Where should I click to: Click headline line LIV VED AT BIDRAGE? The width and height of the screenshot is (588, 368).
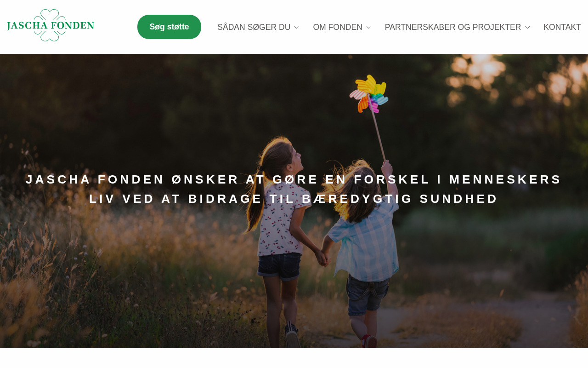tap(294, 199)
